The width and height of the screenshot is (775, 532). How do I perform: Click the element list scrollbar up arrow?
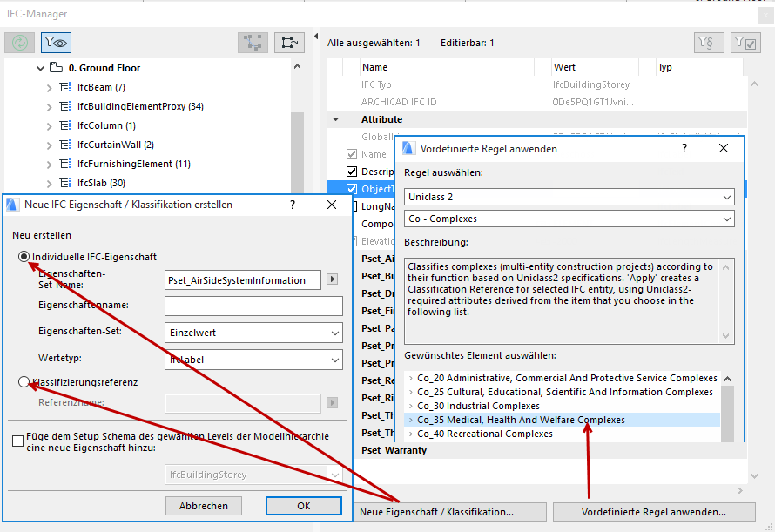coord(727,379)
